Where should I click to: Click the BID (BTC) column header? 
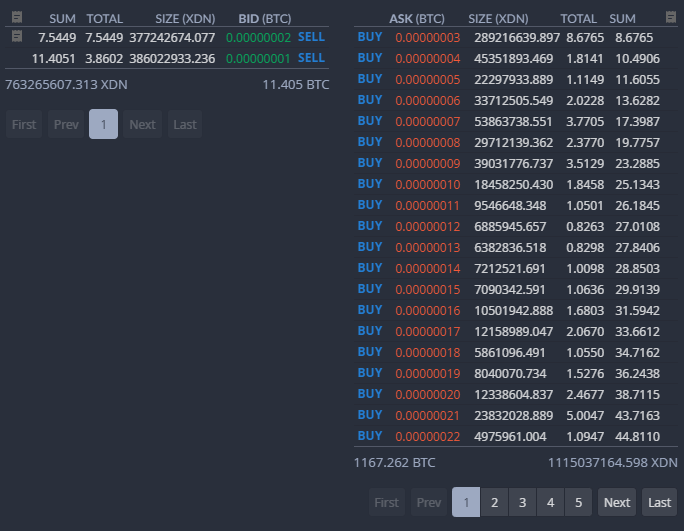265,19
